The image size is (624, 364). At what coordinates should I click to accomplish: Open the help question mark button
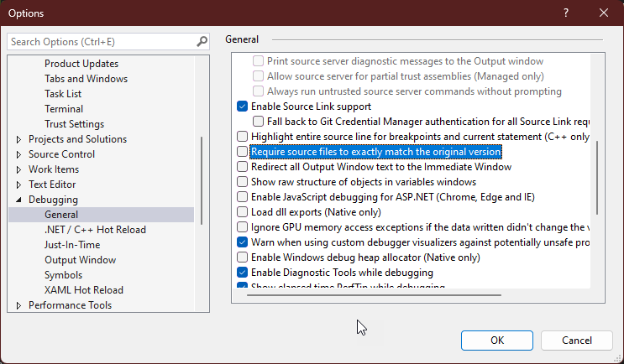566,13
